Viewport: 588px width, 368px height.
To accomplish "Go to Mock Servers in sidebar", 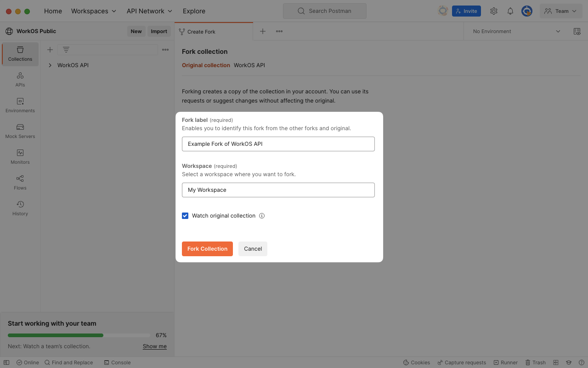I will point(20,131).
